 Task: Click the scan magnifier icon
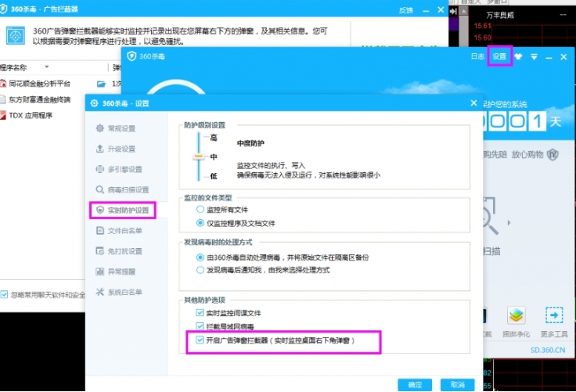(491, 216)
